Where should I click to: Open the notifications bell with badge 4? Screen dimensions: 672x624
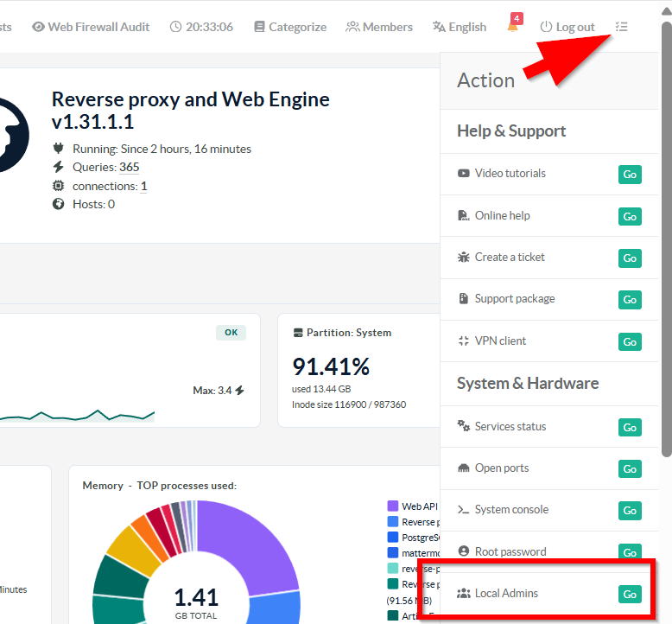(513, 24)
